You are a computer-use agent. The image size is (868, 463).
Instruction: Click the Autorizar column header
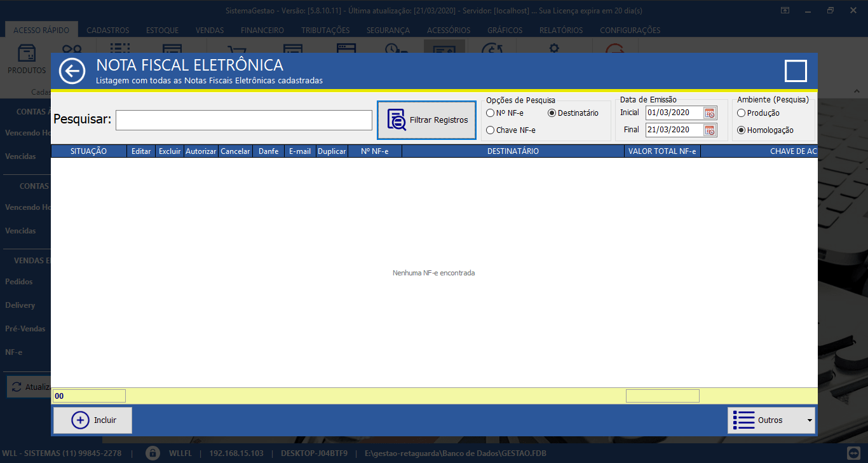(201, 151)
